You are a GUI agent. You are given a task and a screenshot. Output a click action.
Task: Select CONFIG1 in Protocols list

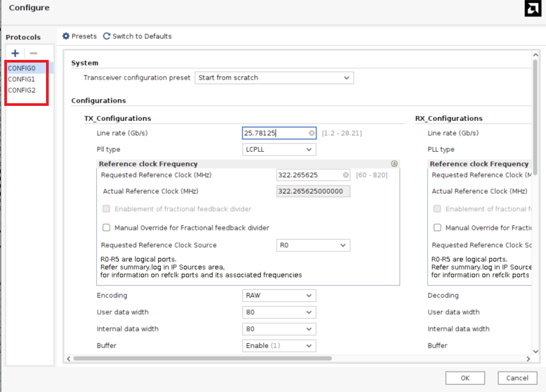pyautogui.click(x=21, y=79)
